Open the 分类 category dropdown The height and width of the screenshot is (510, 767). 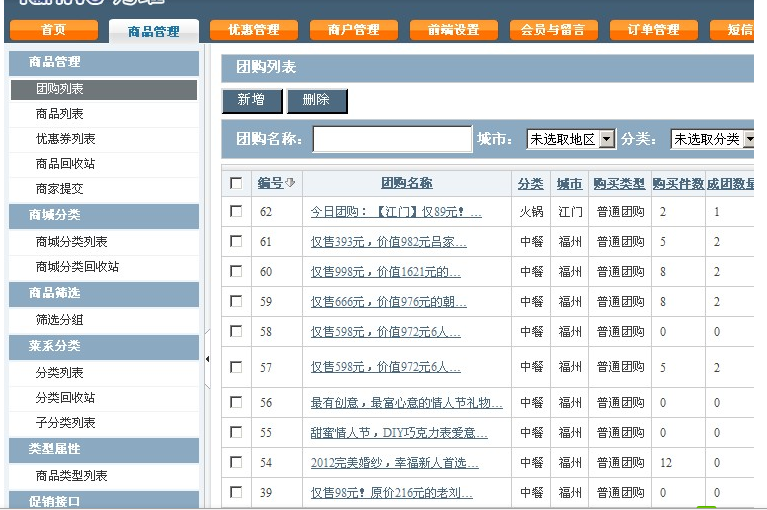coord(713,140)
